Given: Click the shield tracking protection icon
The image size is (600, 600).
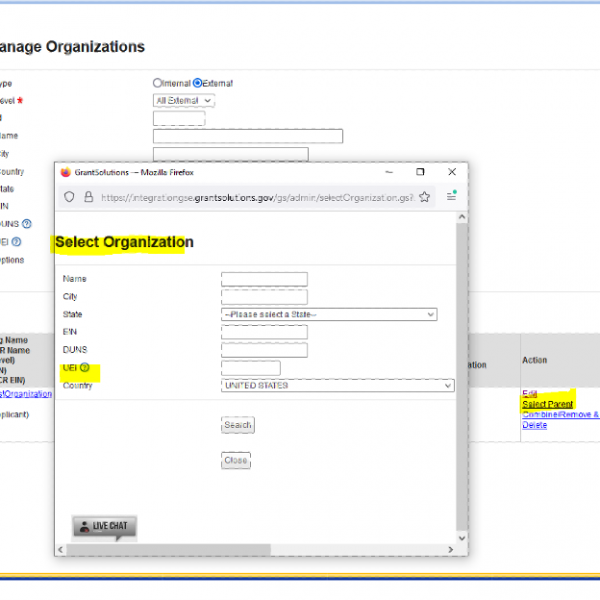Looking at the screenshot, I should pyautogui.click(x=69, y=197).
